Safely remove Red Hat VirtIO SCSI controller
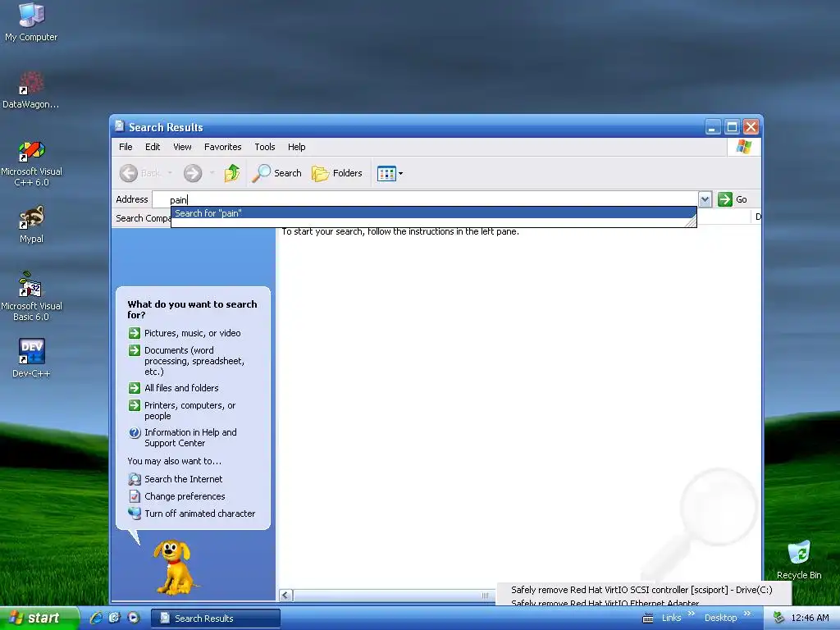 [641, 590]
